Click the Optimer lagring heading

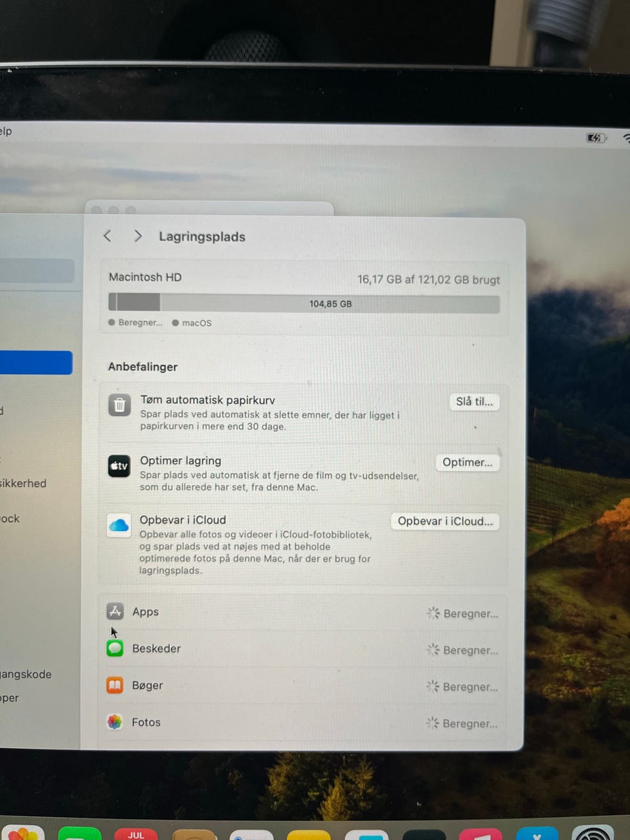(x=180, y=461)
